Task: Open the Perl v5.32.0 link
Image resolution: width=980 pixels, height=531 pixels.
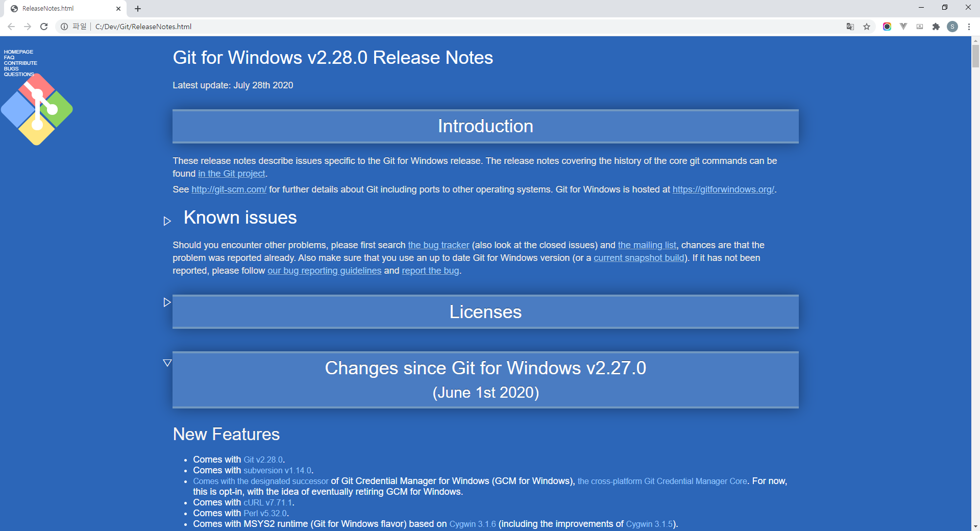Action: point(265,513)
